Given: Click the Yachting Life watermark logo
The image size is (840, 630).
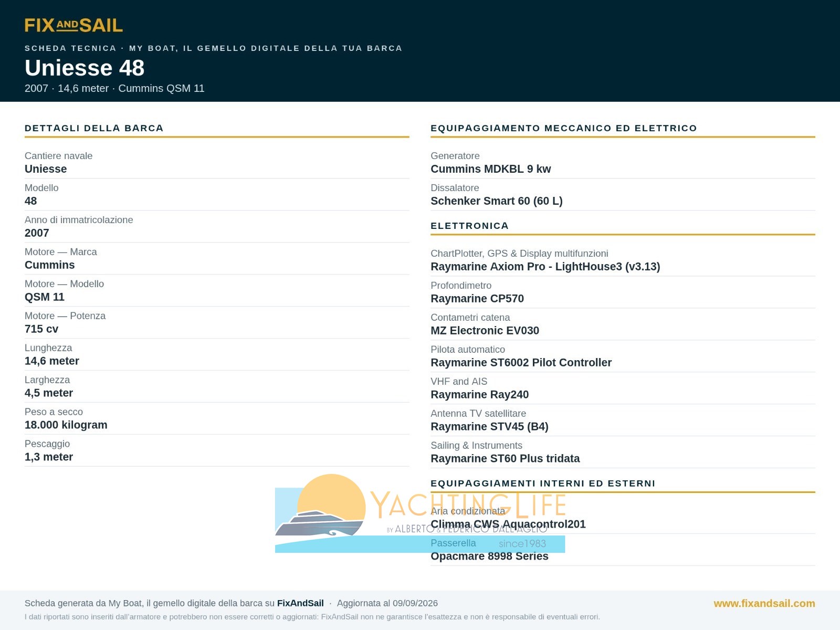Looking at the screenshot, I should coord(420,513).
